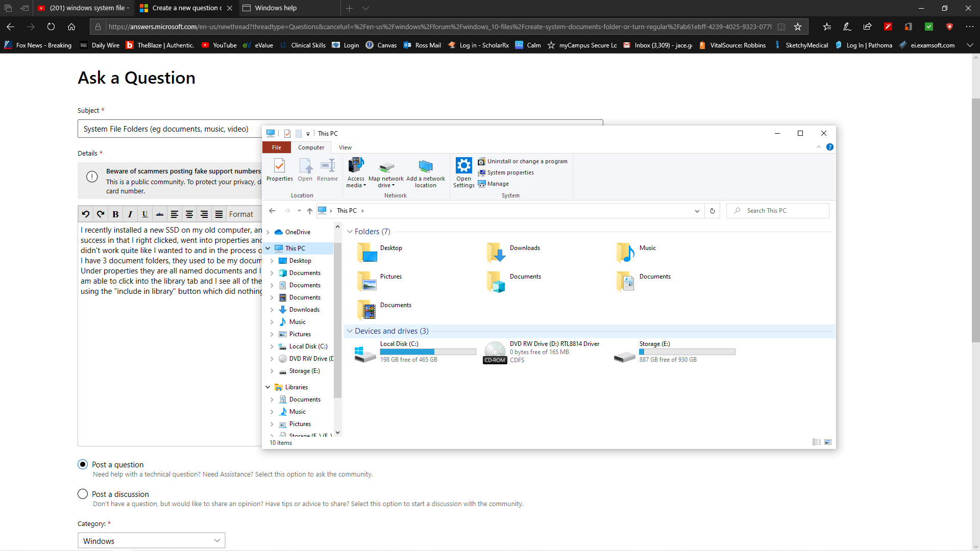Click redo in the editor toolbar
This screenshot has width=980, height=551.
101,214
